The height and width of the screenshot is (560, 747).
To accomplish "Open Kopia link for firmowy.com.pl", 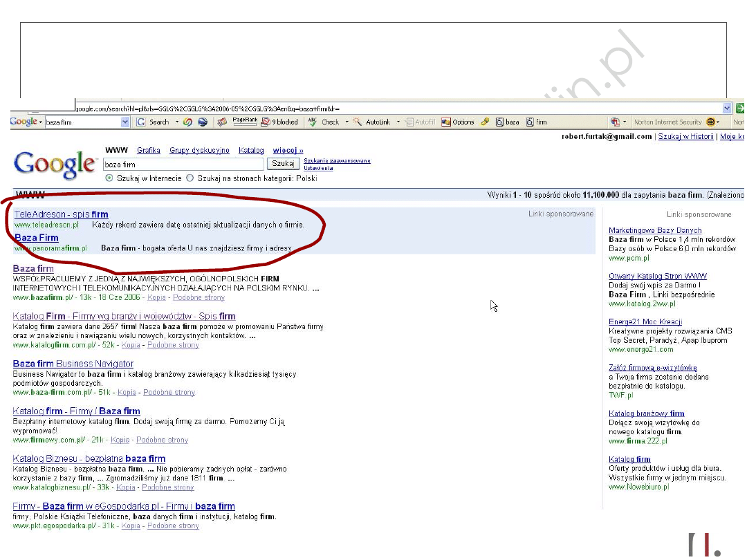I will 120,440.
